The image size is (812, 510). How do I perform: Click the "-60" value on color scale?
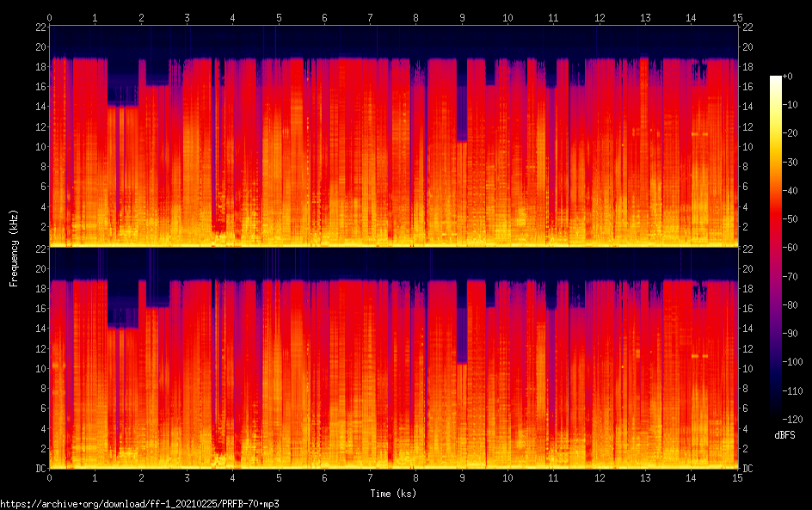click(x=790, y=248)
